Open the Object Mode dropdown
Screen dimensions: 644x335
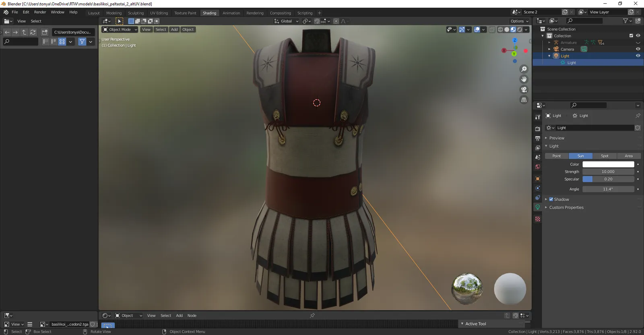tap(120, 29)
